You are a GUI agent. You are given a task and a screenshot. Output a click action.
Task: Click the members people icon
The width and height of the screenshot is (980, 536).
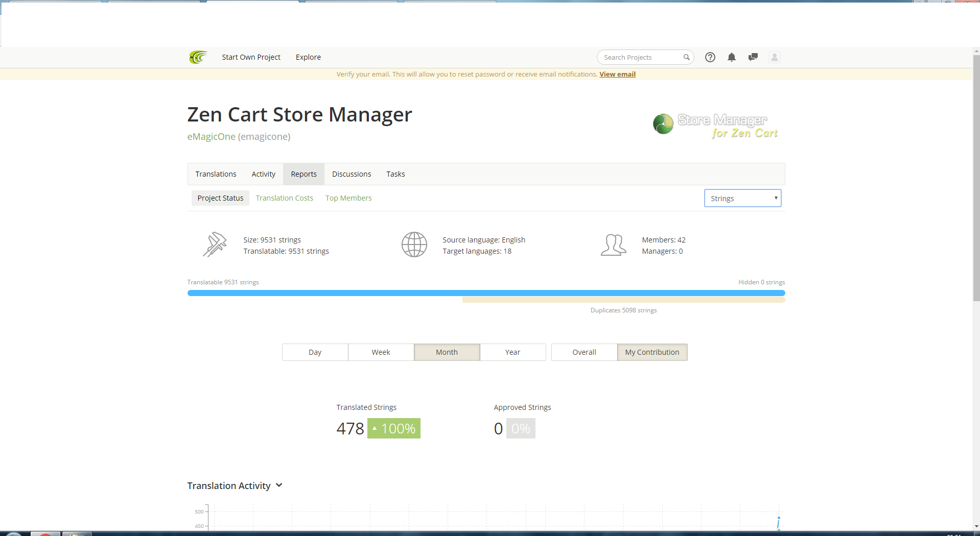(614, 245)
